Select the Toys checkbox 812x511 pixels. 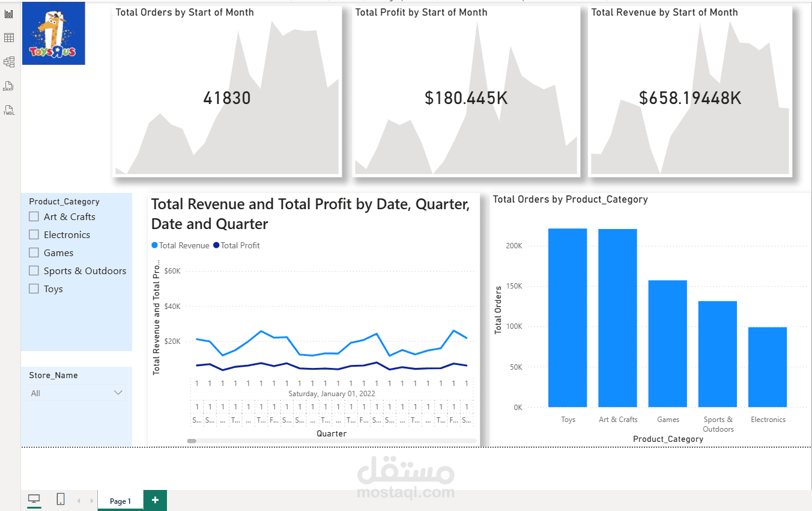pyautogui.click(x=34, y=289)
